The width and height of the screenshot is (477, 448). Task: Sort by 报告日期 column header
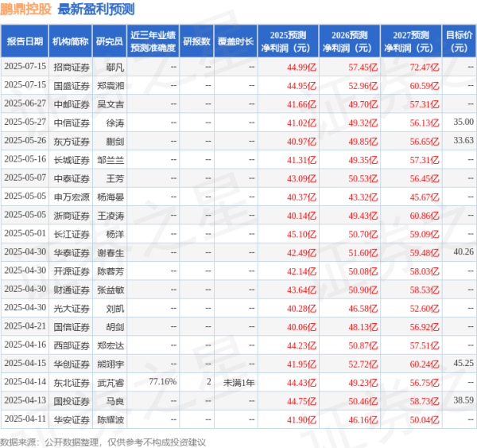point(22,41)
